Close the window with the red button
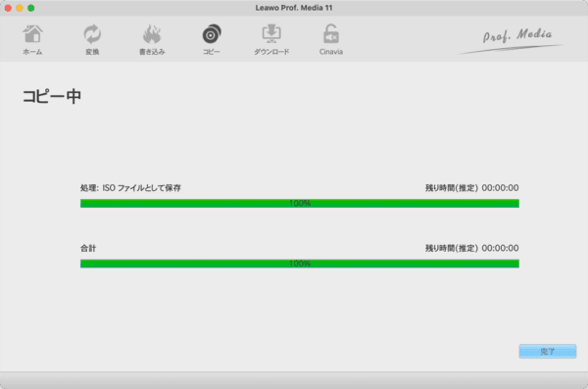This screenshot has height=389, width=588. tap(8, 8)
